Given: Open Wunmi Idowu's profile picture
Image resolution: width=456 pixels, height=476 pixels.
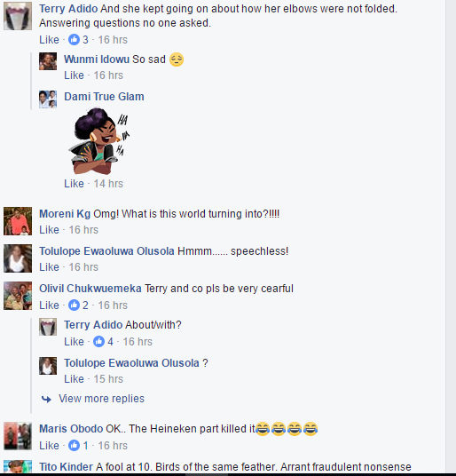Looking at the screenshot, I should coord(48,61).
